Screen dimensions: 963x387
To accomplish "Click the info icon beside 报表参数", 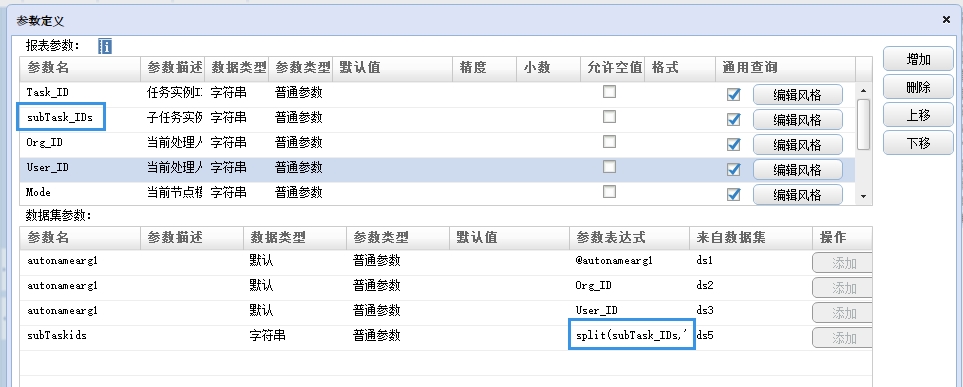I will click(x=105, y=46).
